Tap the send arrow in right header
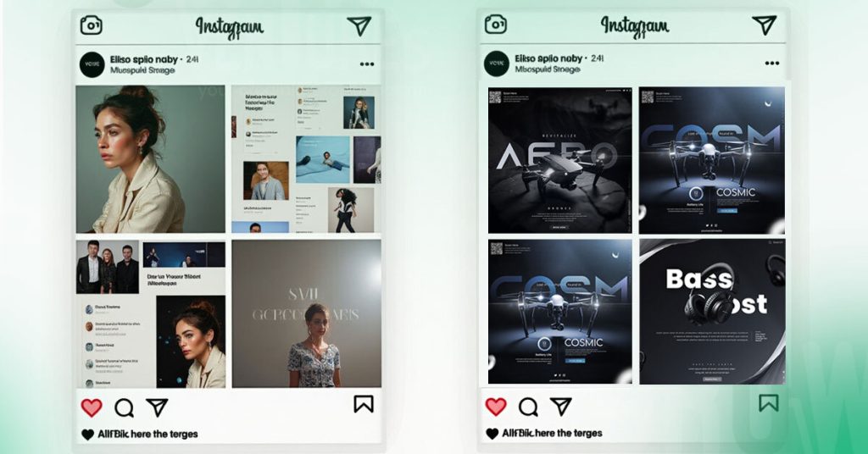 pyautogui.click(x=764, y=25)
